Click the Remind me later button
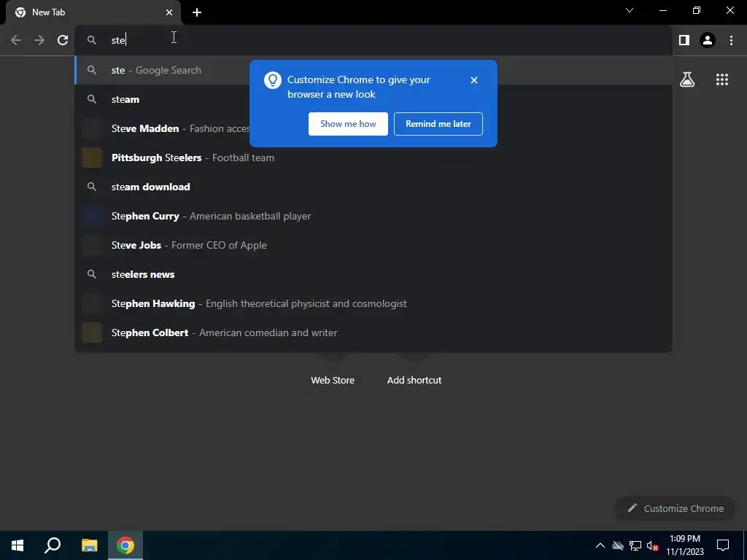This screenshot has height=560, width=747. pos(438,124)
